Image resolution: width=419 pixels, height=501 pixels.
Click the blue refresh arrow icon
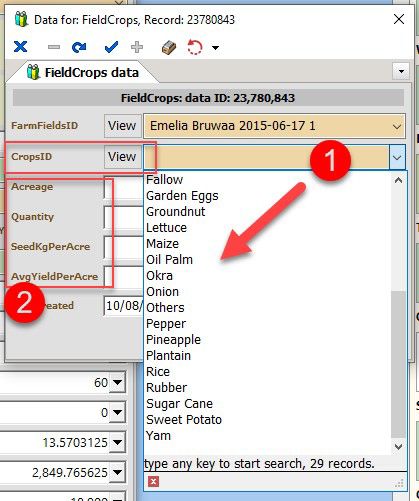point(79,47)
